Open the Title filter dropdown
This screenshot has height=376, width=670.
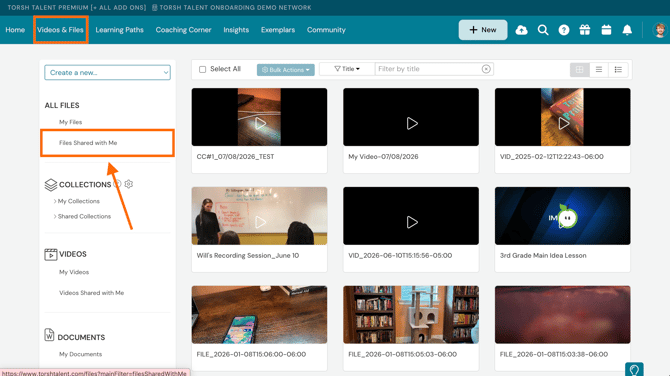tap(347, 69)
